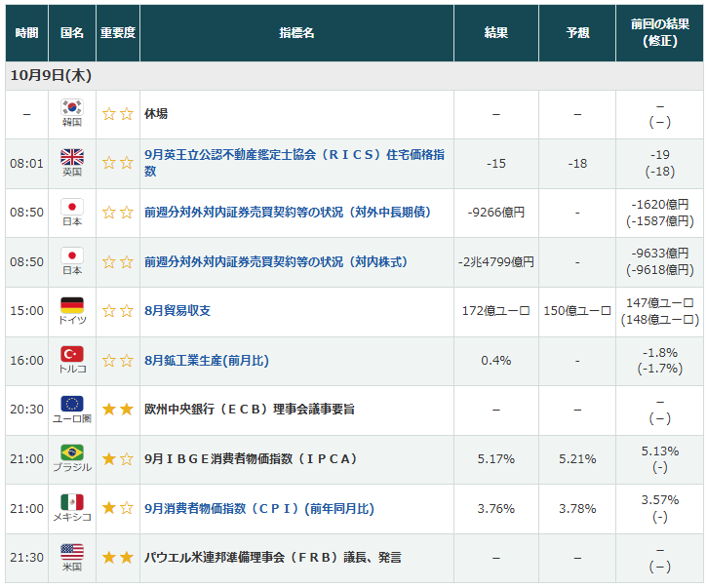Click the Mexico flag icon

[72, 501]
